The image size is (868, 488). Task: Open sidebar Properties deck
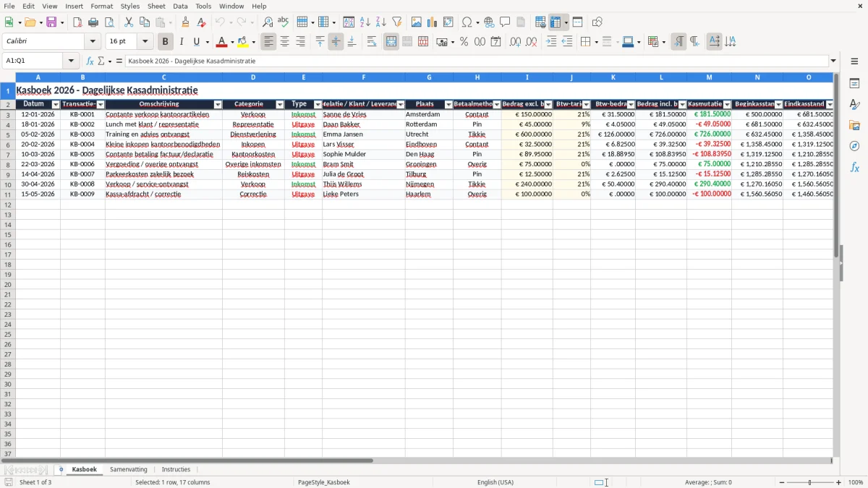click(854, 83)
